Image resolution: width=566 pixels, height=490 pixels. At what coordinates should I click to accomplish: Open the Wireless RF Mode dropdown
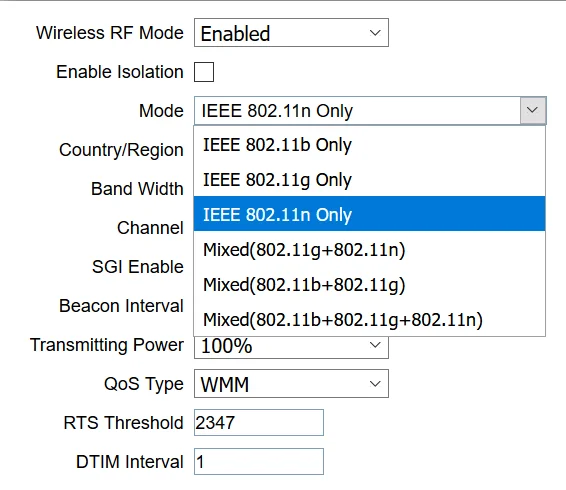point(291,32)
